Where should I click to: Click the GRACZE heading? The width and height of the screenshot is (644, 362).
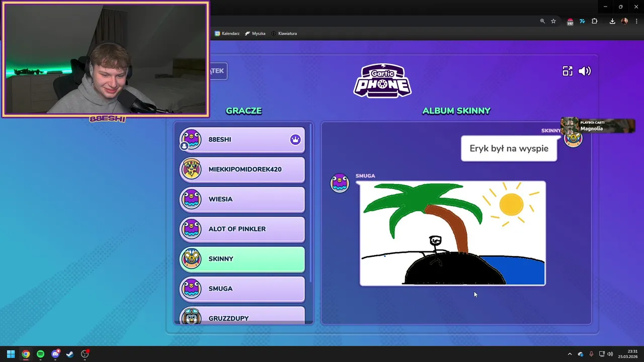244,111
